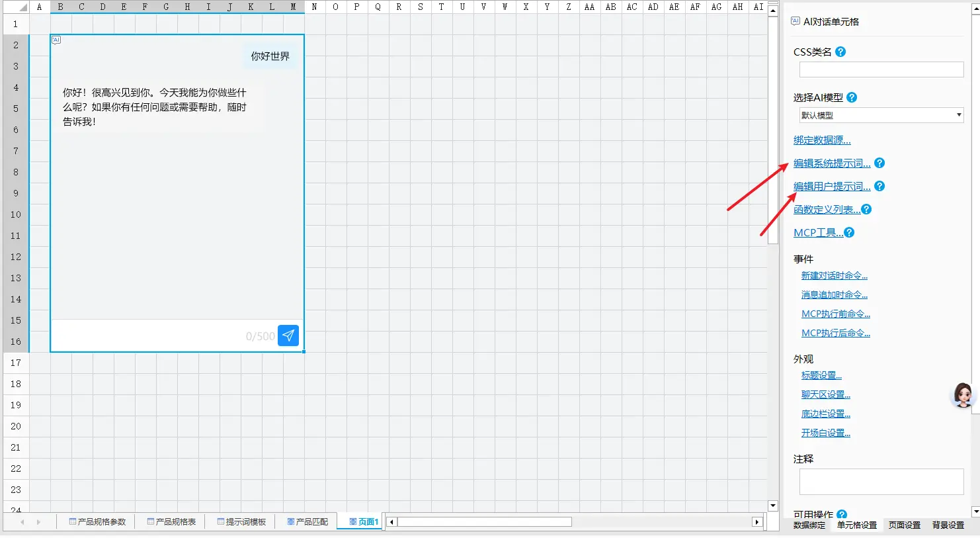Select column header AI
Screen dimensions: 980x538
coord(758,7)
